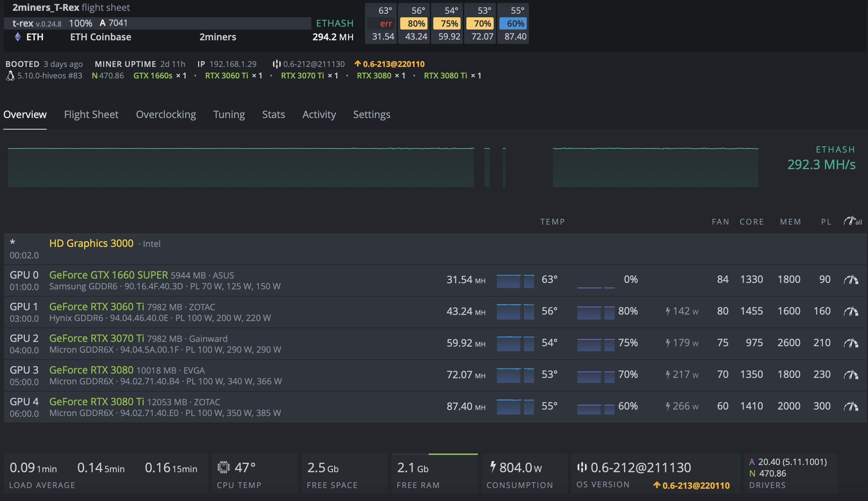The width and height of the screenshot is (868, 501).
Task: Click the lightning consumption icon by 804.0 W
Action: pyautogui.click(x=493, y=467)
